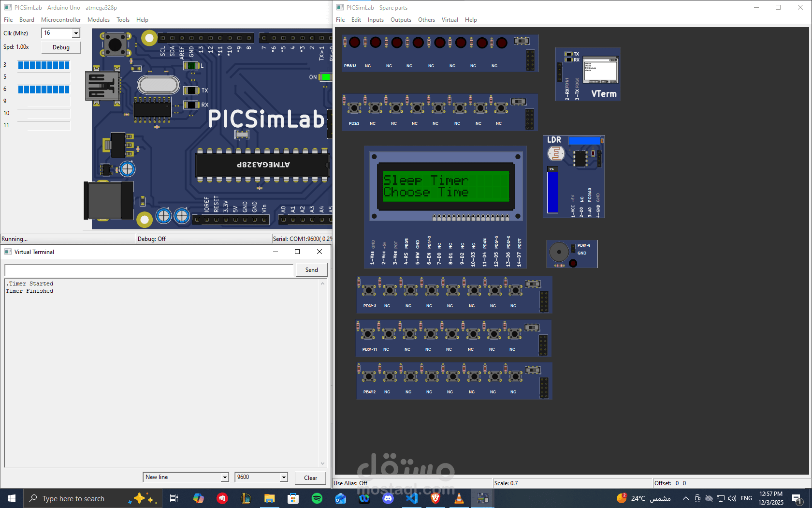The width and height of the screenshot is (812, 508).
Task: Click the PICSimLab taskbar icon
Action: [x=482, y=498]
